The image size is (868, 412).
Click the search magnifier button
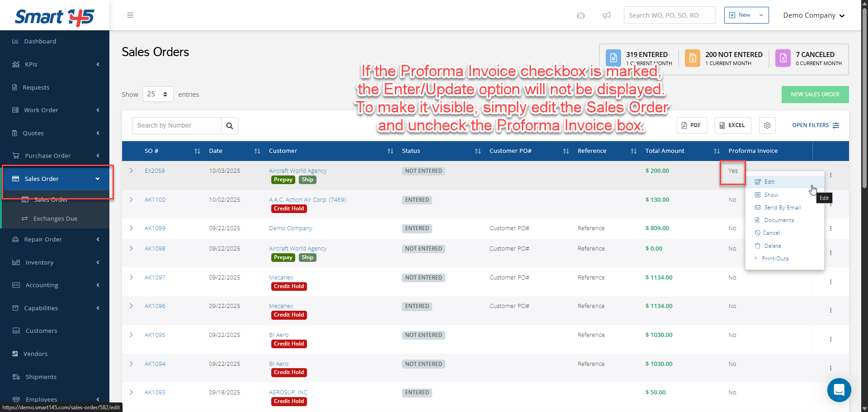tap(230, 126)
